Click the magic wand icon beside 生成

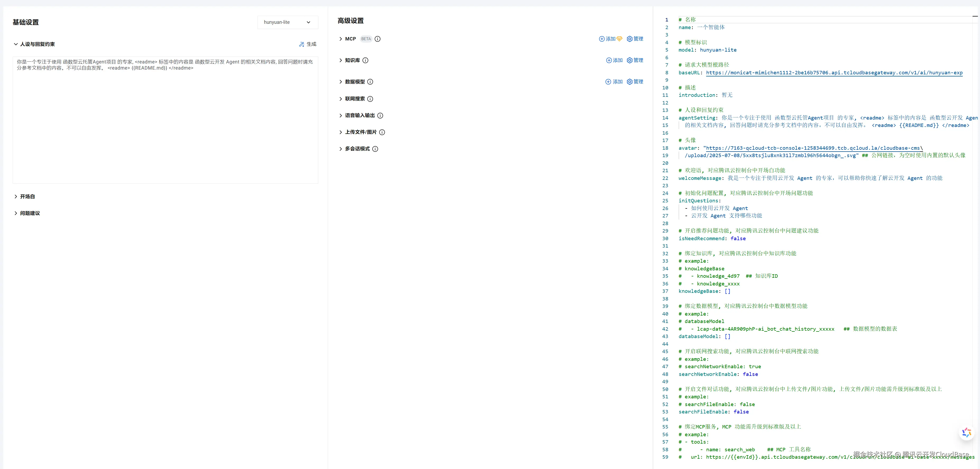click(x=302, y=44)
